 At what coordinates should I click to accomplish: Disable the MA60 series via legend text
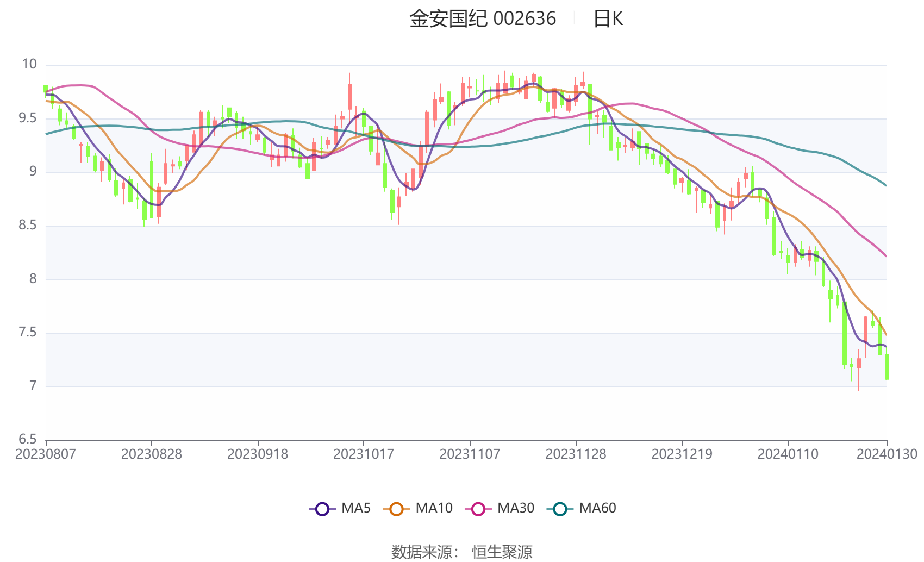(597, 508)
